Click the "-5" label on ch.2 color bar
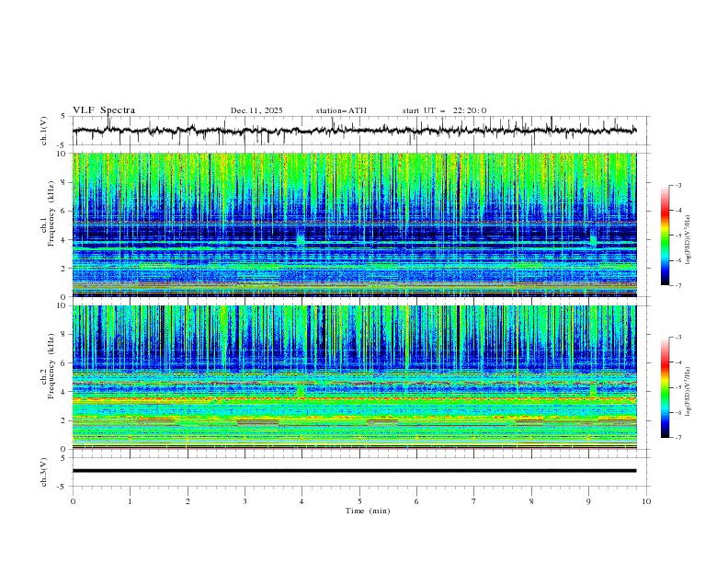 point(677,387)
